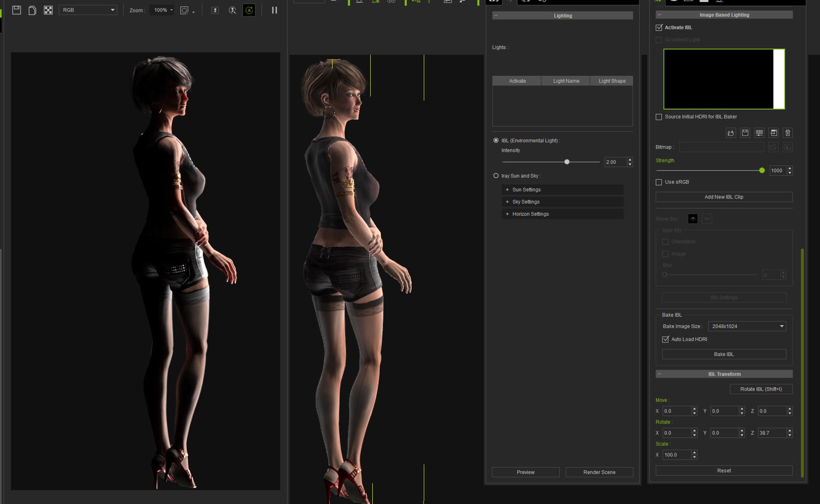
Task: Click the Reset button in IBL Transform
Action: (x=724, y=470)
